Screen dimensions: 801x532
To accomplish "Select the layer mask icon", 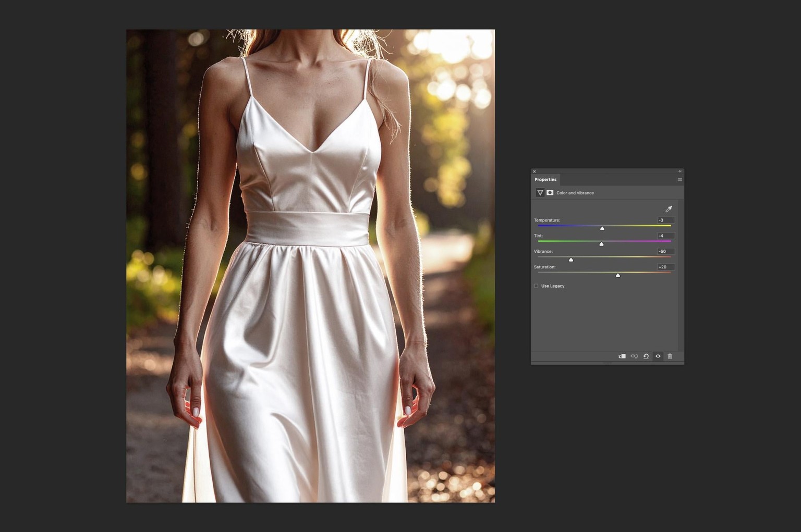I will 550,193.
